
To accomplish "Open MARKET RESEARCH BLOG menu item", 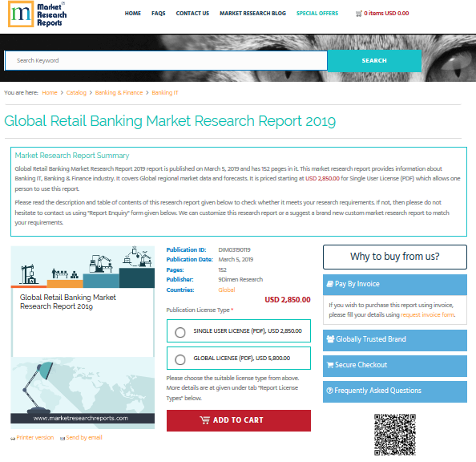I will click(x=253, y=14).
